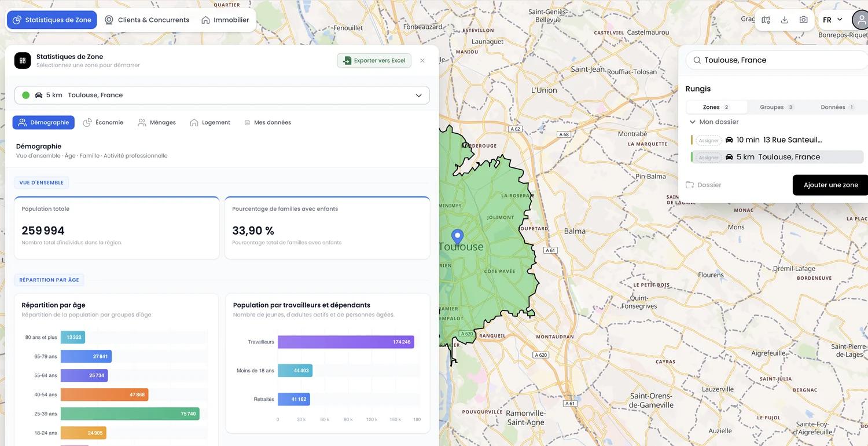Viewport: 868px width, 446px height.
Task: Select the Démographie tab
Action: click(43, 122)
